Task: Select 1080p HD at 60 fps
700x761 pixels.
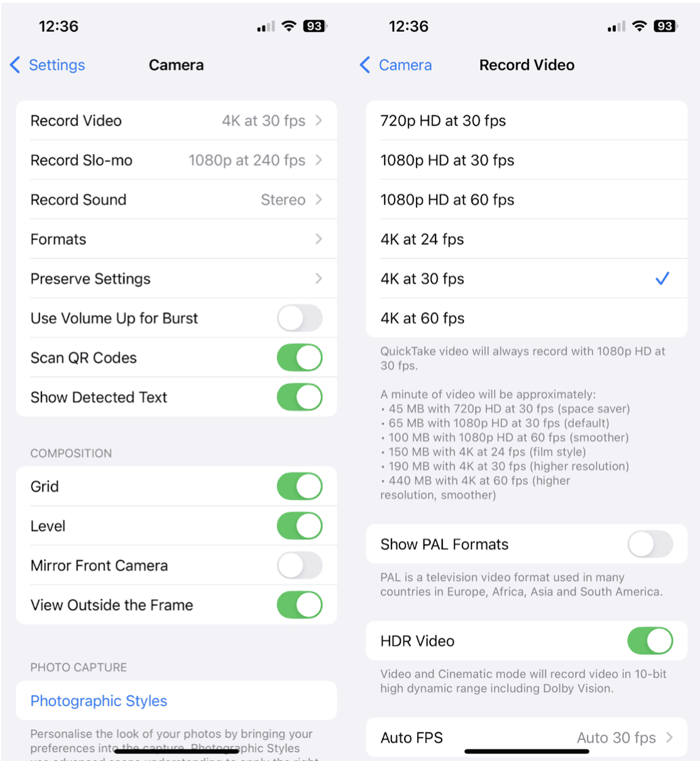Action: coord(527,199)
